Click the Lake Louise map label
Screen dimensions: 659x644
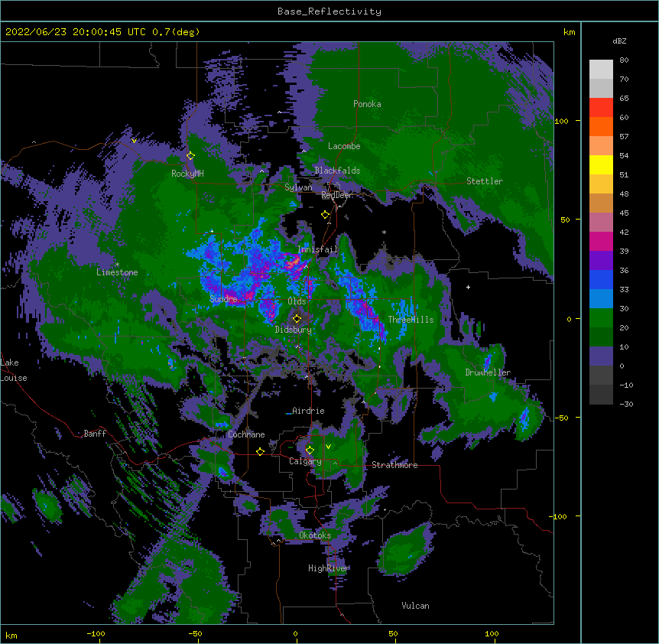click(x=14, y=370)
